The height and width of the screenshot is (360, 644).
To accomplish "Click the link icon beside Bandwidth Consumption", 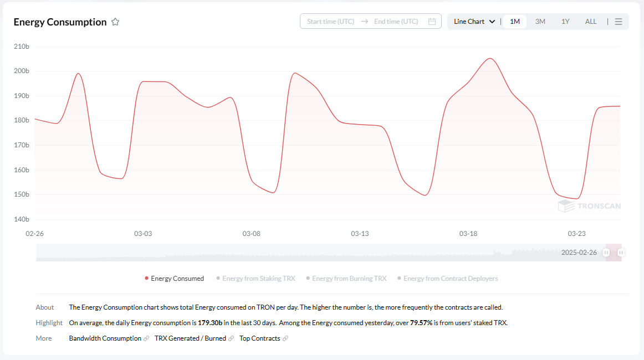I will point(146,338).
